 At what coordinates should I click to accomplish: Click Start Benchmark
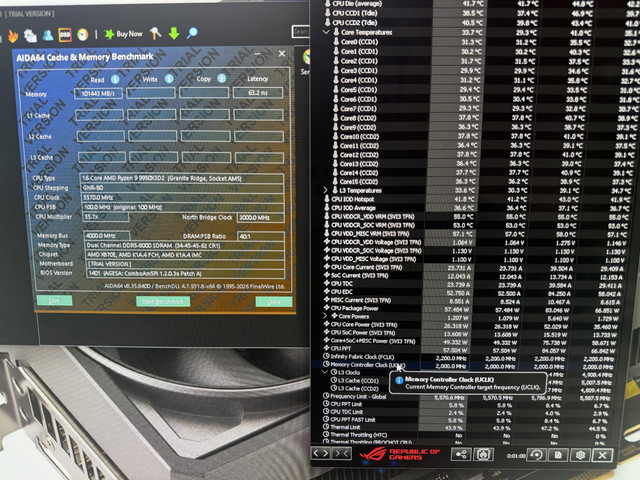coord(163,302)
